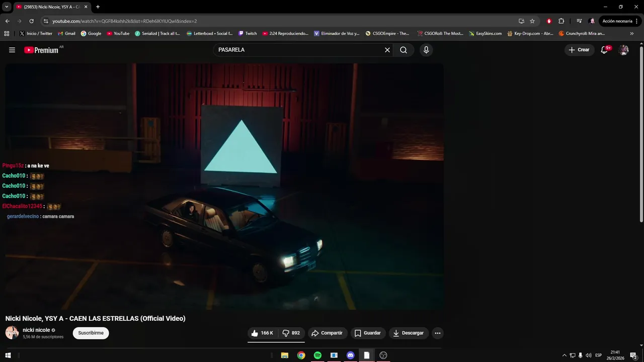The width and height of the screenshot is (644, 362).
Task: Open the YouTube account avatar menu
Action: click(x=624, y=50)
